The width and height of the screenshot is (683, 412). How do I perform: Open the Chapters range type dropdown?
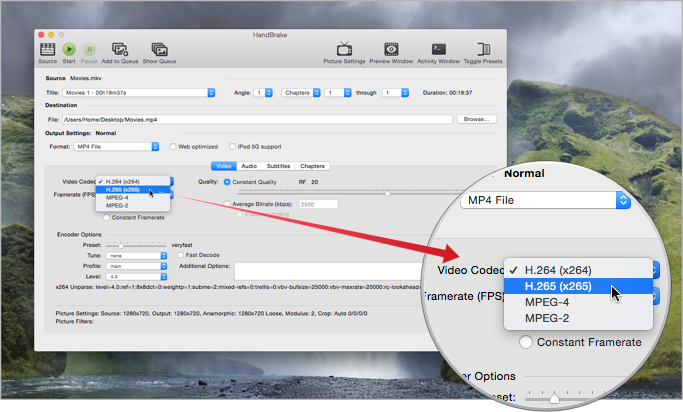301,93
